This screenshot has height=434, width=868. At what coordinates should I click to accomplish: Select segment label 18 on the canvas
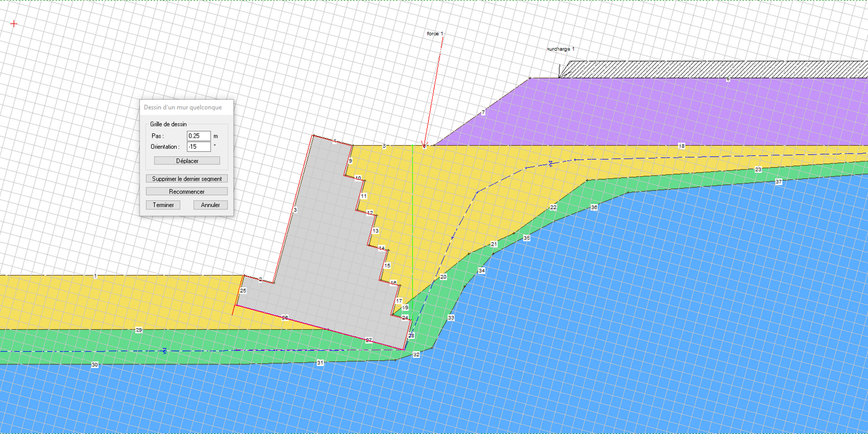(x=681, y=146)
